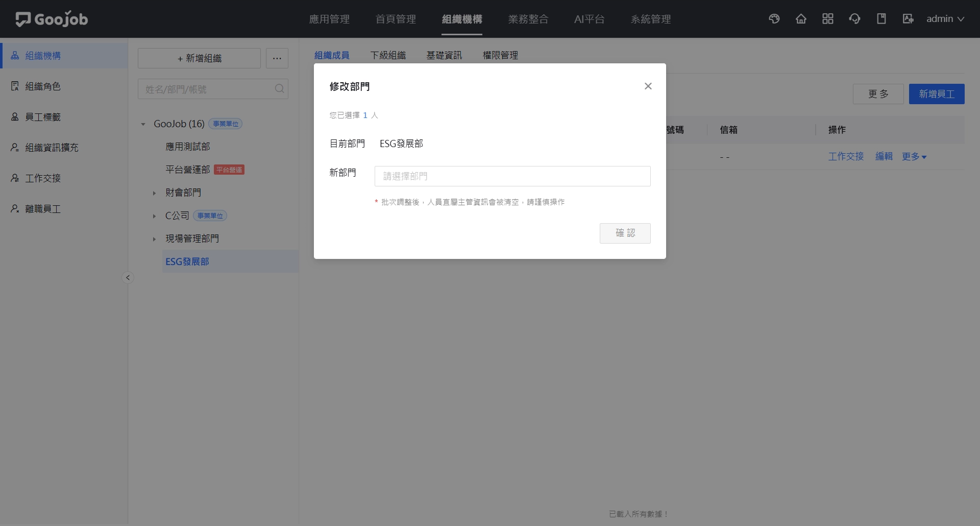The width and height of the screenshot is (980, 526).
Task: Click the 操作 column header
Action: (x=837, y=130)
